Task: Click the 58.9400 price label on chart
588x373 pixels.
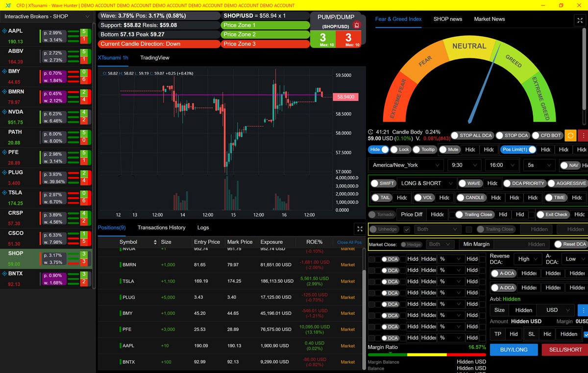Action: [x=345, y=97]
